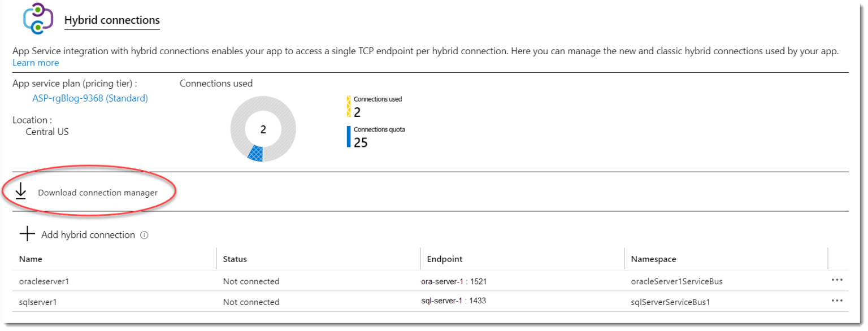
Task: Click the Connections used legend marker
Action: click(x=350, y=105)
